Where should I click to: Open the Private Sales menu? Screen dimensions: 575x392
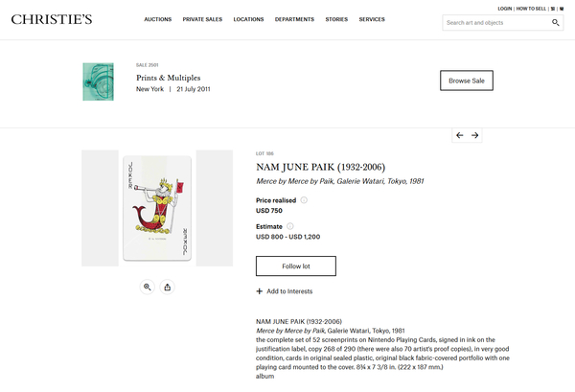coord(201,19)
